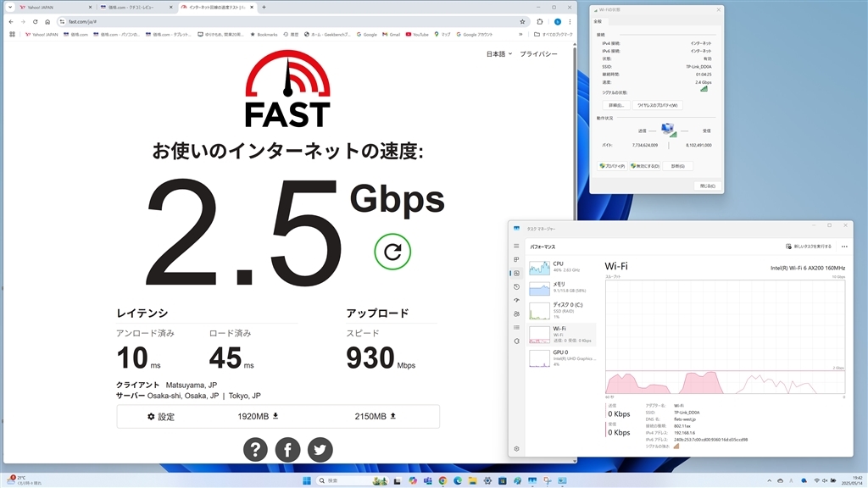
Task: Open Task Manager Details list icon
Action: [516, 328]
